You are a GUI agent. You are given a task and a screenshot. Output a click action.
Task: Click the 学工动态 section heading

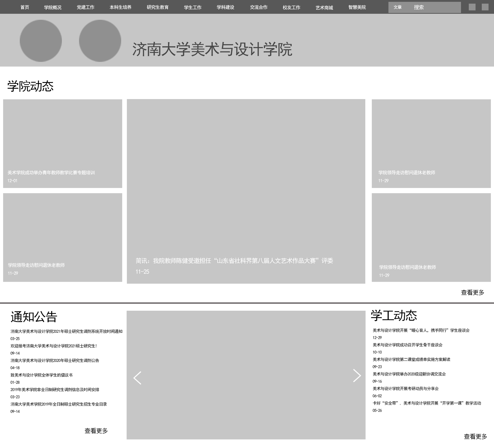coord(394,315)
